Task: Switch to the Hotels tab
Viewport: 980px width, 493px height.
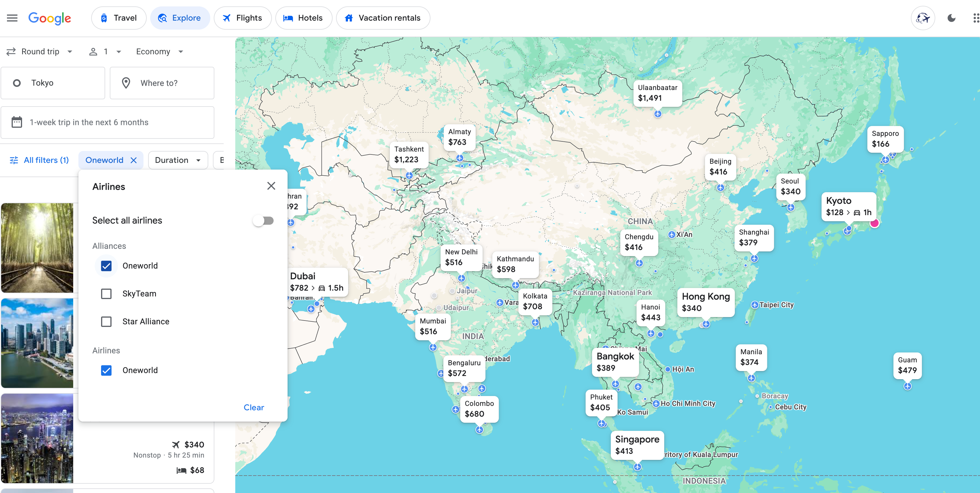Action: click(303, 18)
